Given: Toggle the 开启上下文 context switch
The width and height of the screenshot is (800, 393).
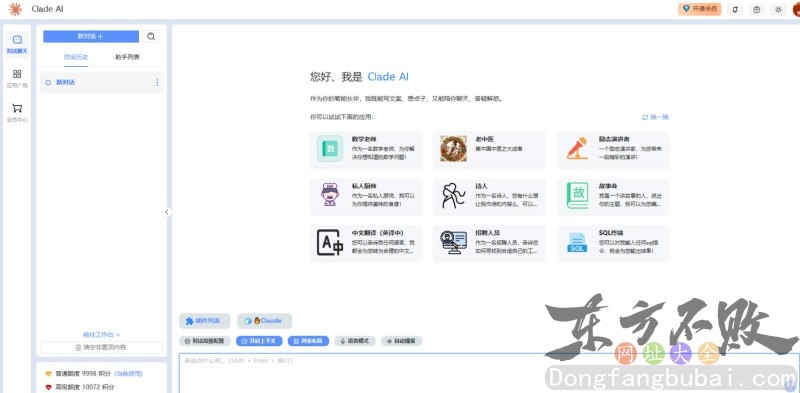Looking at the screenshot, I should click(259, 341).
